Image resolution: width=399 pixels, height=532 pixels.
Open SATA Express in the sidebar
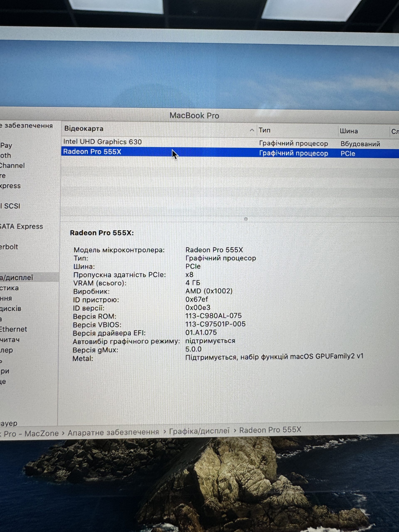click(21, 226)
